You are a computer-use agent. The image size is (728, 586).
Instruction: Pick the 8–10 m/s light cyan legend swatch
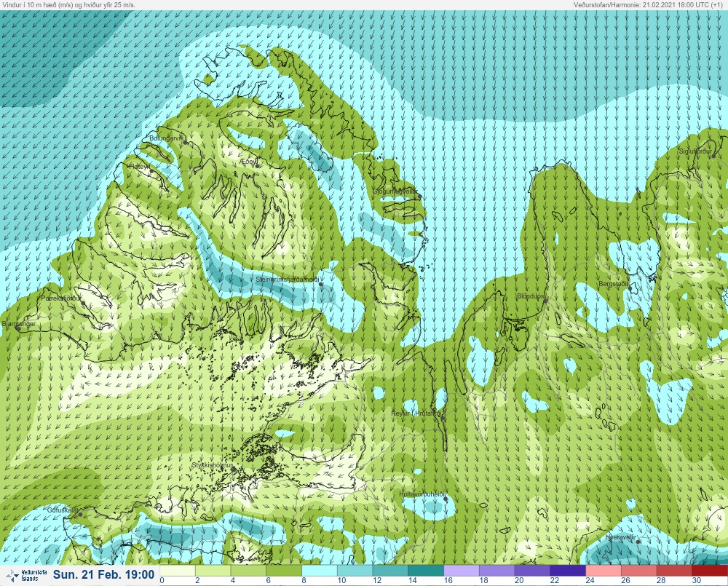[320, 570]
